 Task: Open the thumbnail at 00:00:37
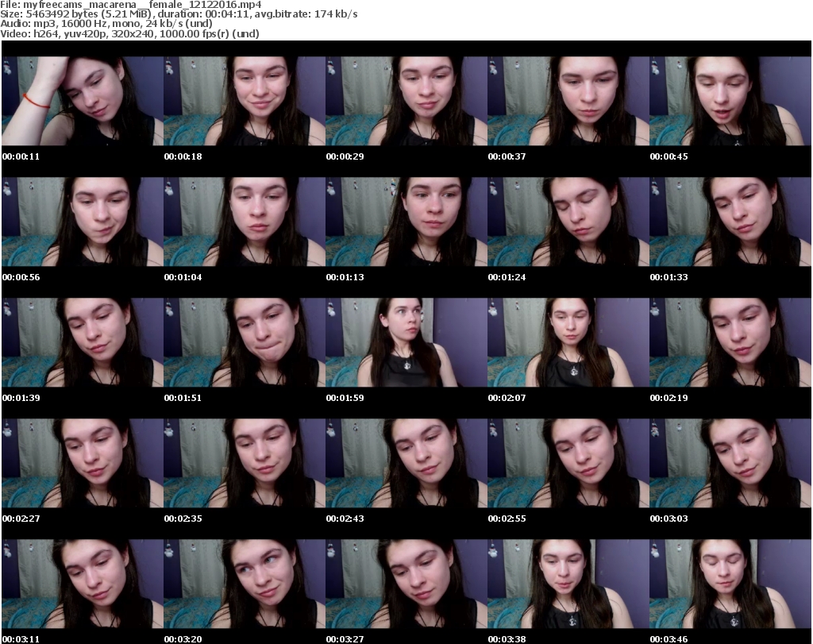click(568, 101)
